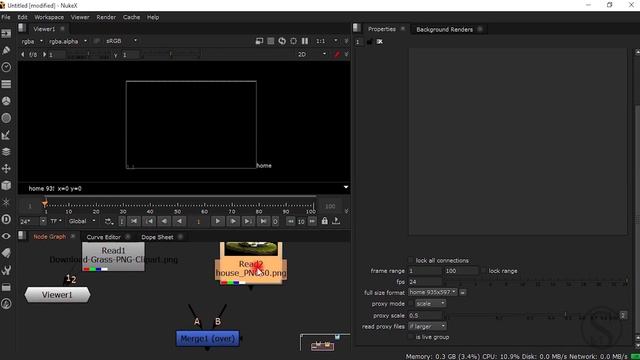The height and width of the screenshot is (360, 640).
Task: Adjust the fps slider in Project Settings
Action: click(x=536, y=282)
